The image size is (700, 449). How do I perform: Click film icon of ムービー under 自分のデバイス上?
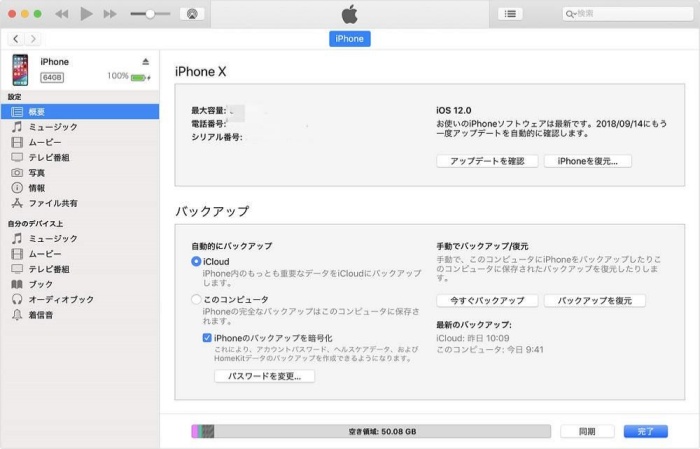(17, 254)
